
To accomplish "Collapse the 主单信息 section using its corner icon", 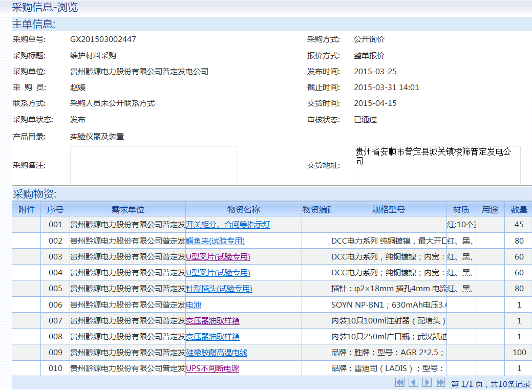I will (x=527, y=23).
